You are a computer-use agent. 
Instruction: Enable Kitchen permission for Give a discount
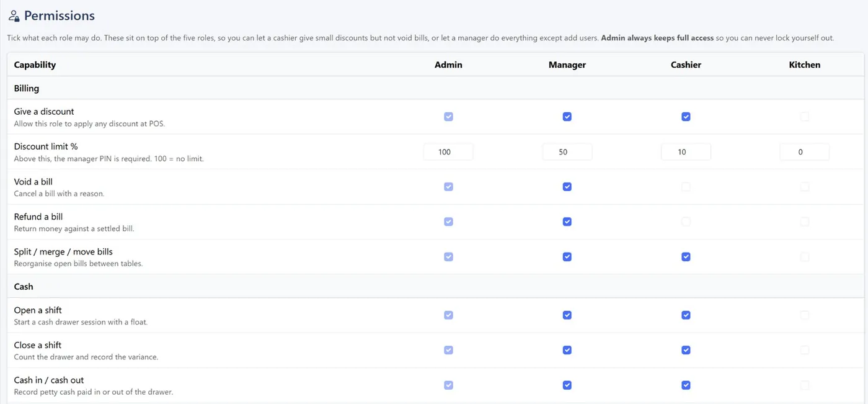point(804,117)
